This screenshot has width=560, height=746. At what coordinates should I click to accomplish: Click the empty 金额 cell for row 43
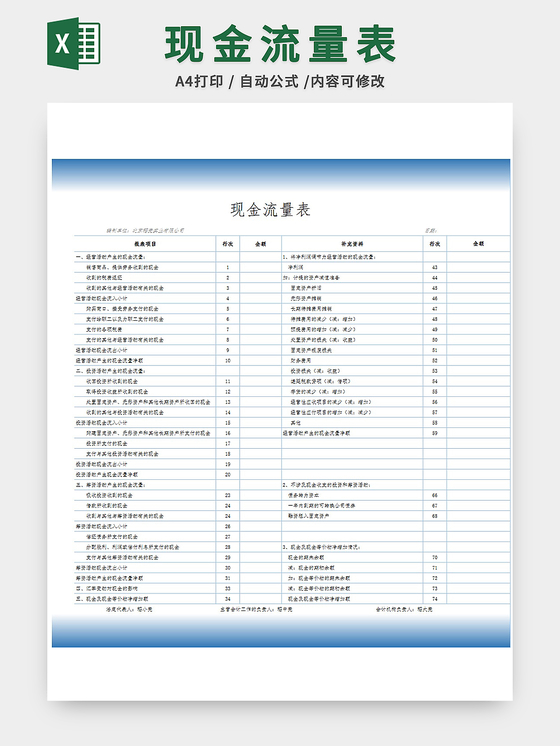pos(478,267)
